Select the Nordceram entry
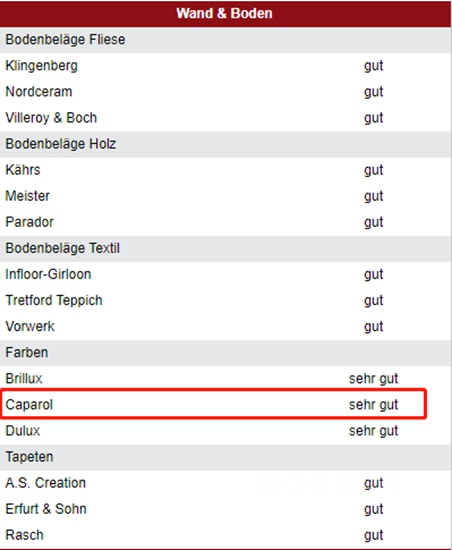Image resolution: width=452 pixels, height=550 pixels. pos(39,92)
